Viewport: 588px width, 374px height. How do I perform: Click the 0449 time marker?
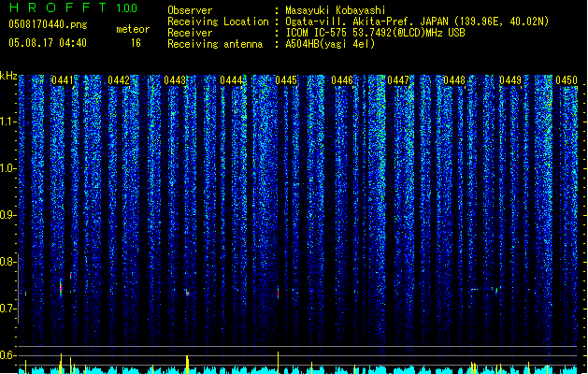510,80
